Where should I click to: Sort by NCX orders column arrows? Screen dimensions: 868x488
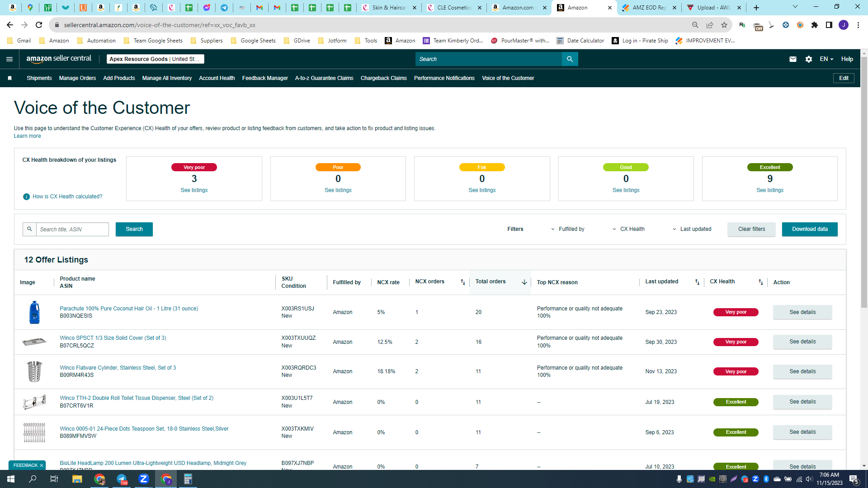pos(462,282)
